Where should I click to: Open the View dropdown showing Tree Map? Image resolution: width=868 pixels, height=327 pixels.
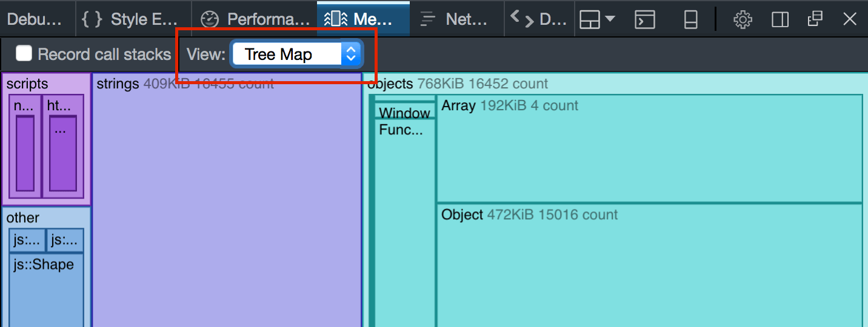click(x=296, y=54)
